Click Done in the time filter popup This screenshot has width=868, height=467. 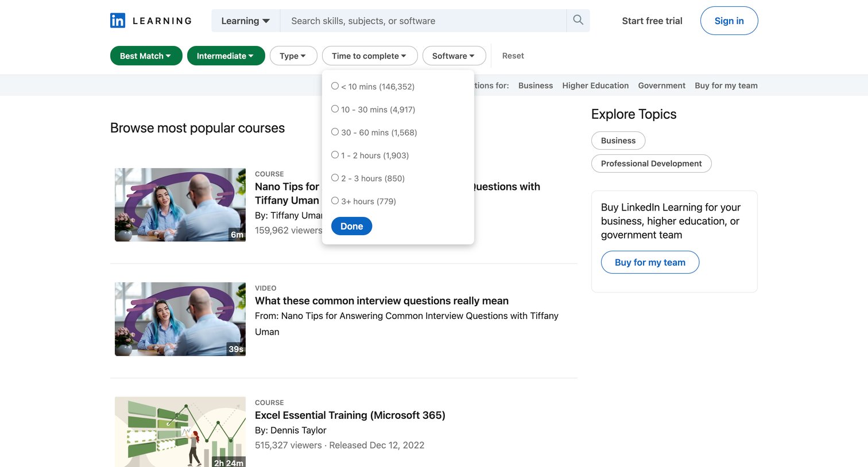tap(351, 226)
